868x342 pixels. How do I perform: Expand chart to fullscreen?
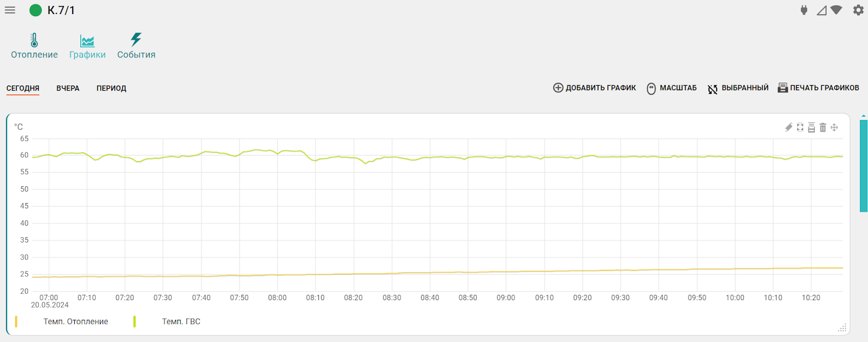pos(800,128)
